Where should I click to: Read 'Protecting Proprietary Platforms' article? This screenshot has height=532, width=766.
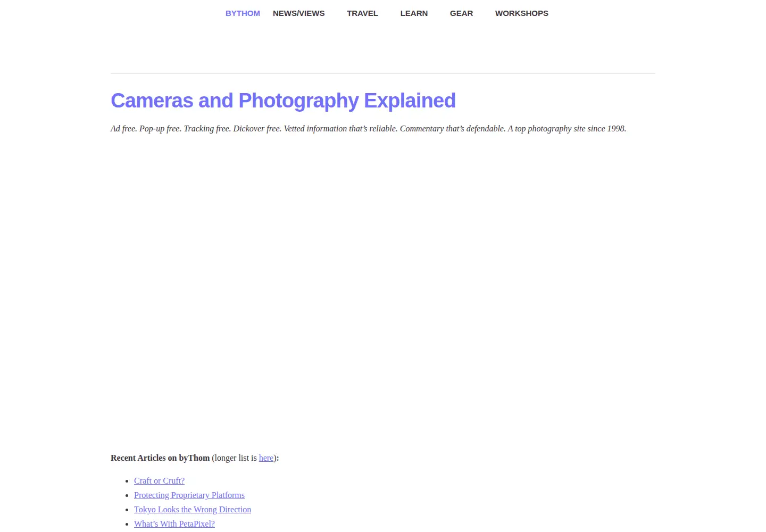(x=189, y=495)
